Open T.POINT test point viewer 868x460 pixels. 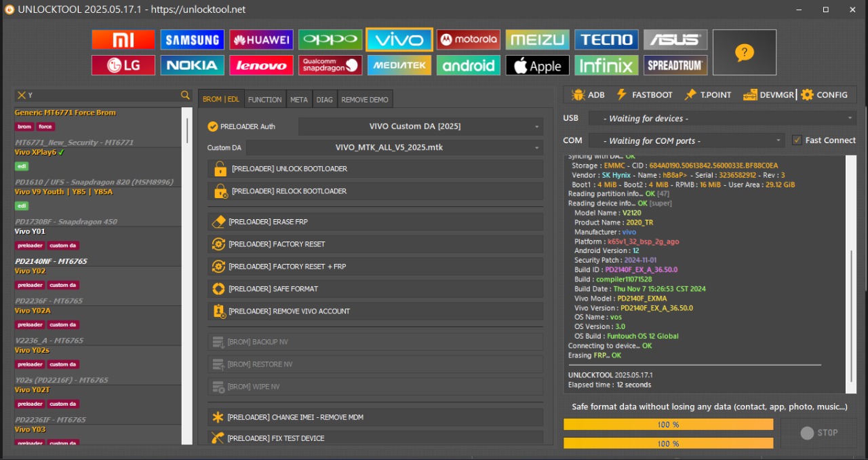[x=708, y=95]
